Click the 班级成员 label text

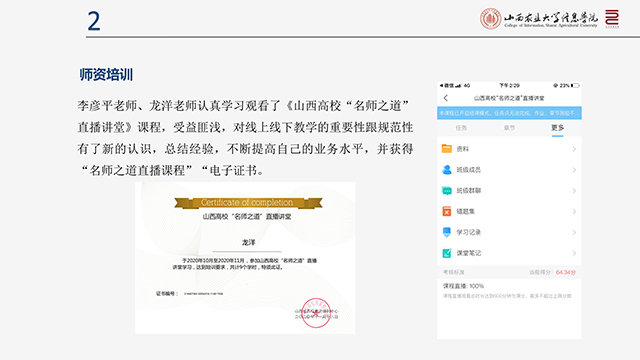(x=469, y=170)
